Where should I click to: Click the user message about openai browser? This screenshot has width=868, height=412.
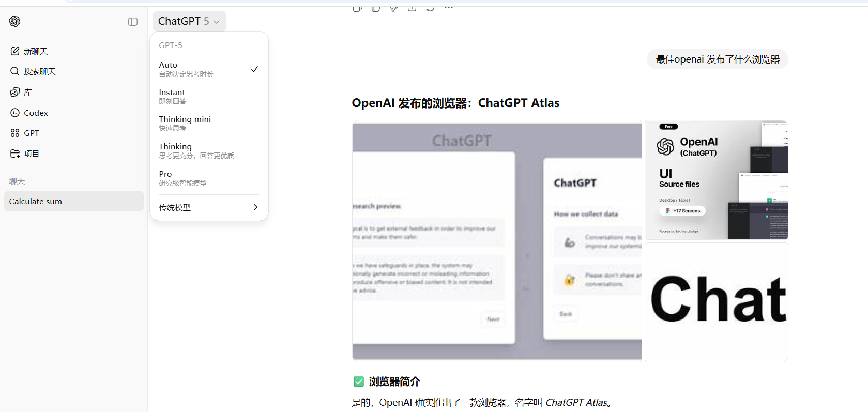coord(717,59)
